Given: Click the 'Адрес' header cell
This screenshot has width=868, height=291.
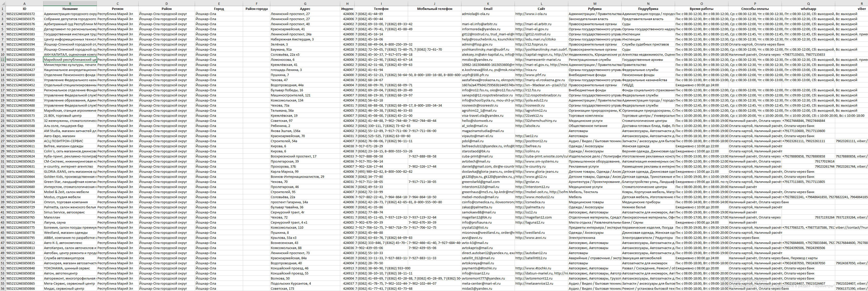Looking at the screenshot, I should [305, 9].
